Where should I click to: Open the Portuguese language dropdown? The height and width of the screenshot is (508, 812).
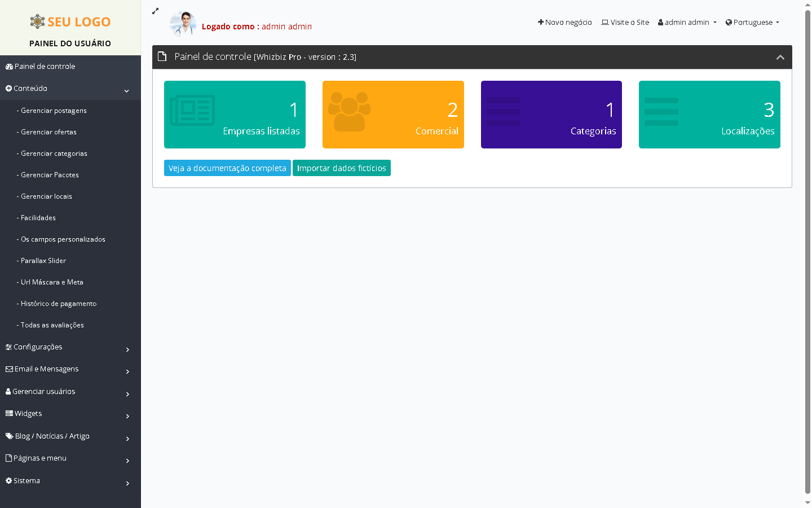tap(752, 23)
